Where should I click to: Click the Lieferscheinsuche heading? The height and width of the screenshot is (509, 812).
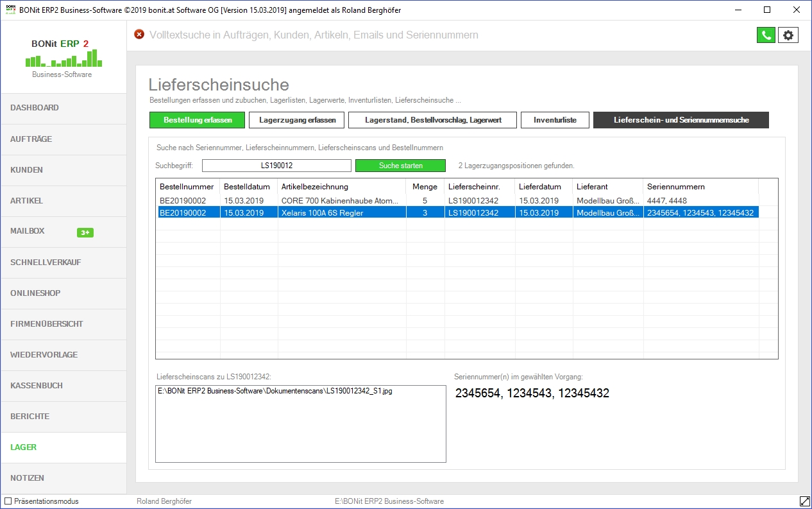[219, 85]
